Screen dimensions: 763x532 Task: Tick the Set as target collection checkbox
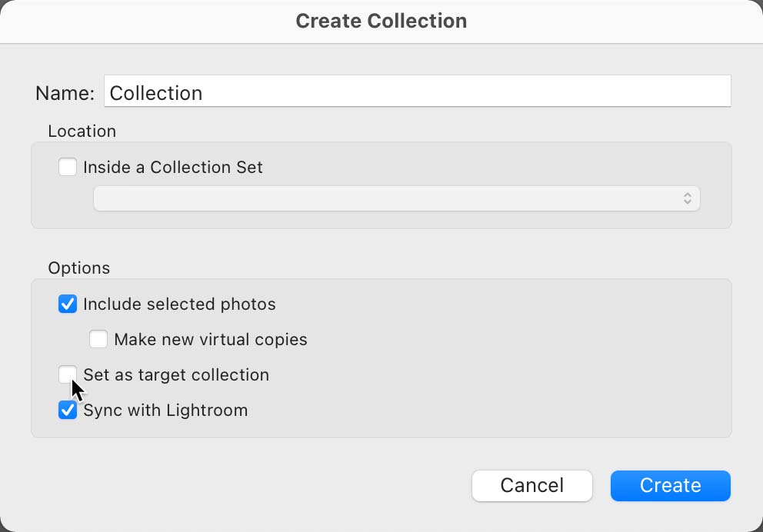pos(67,374)
